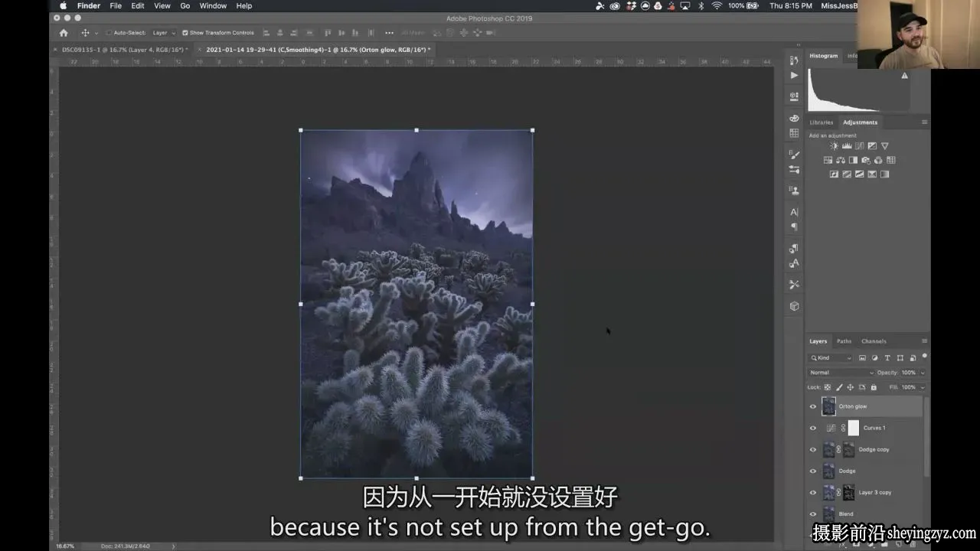Image resolution: width=980 pixels, height=551 pixels.
Task: Select the Curves 1 layer mask thumbnail
Action: pos(854,428)
